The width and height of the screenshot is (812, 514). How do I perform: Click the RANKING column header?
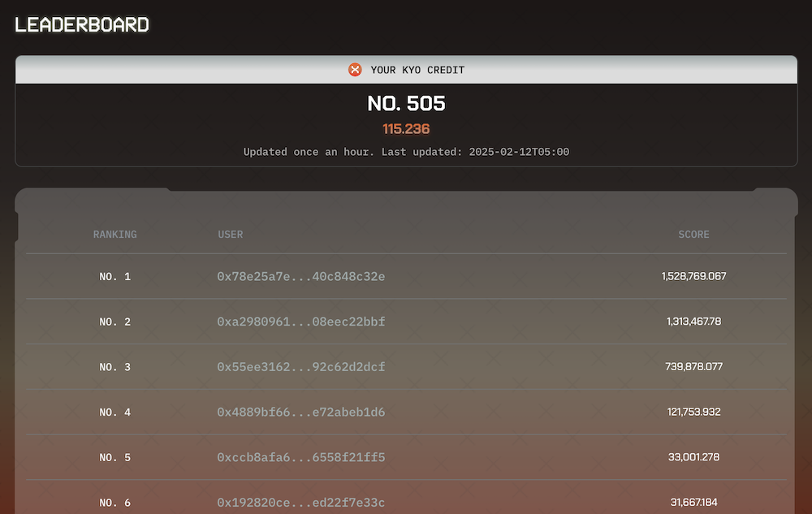(114, 234)
